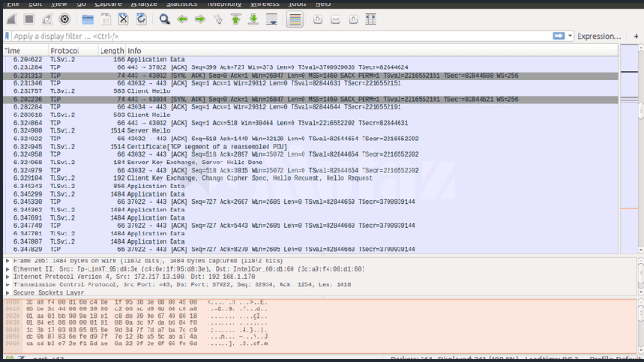Screen dimensions: 644x362
Task: Click the packet list minimap overview
Action: (629, 149)
